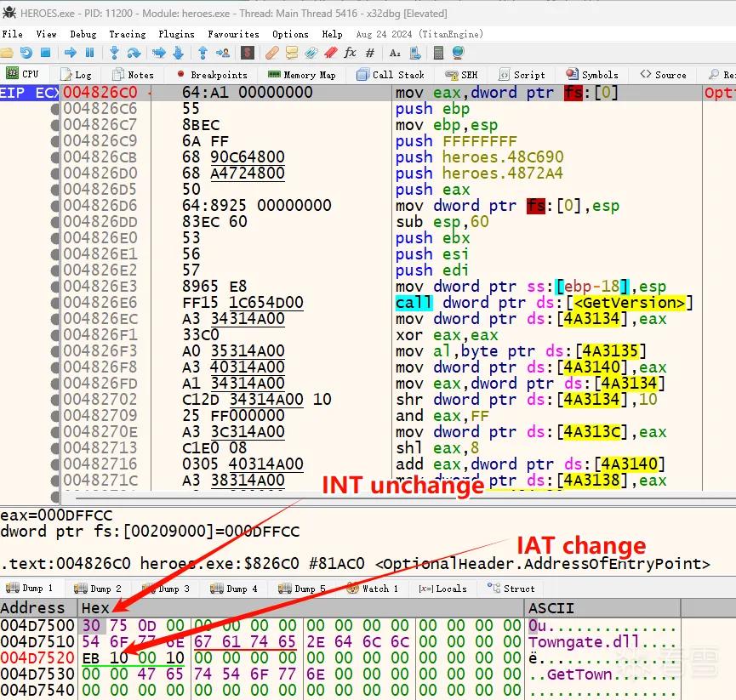Pause execution with the pause icon
736x700 pixels.
pyautogui.click(x=89, y=53)
